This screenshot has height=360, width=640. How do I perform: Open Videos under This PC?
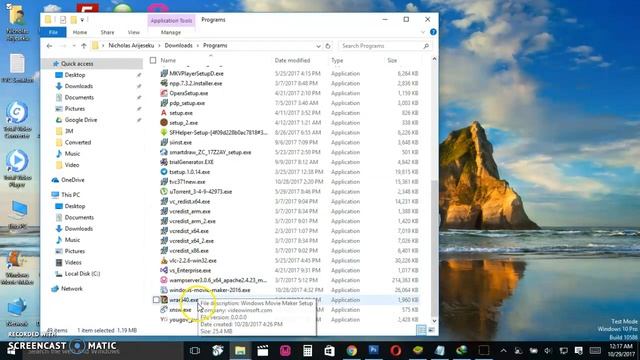(73, 262)
